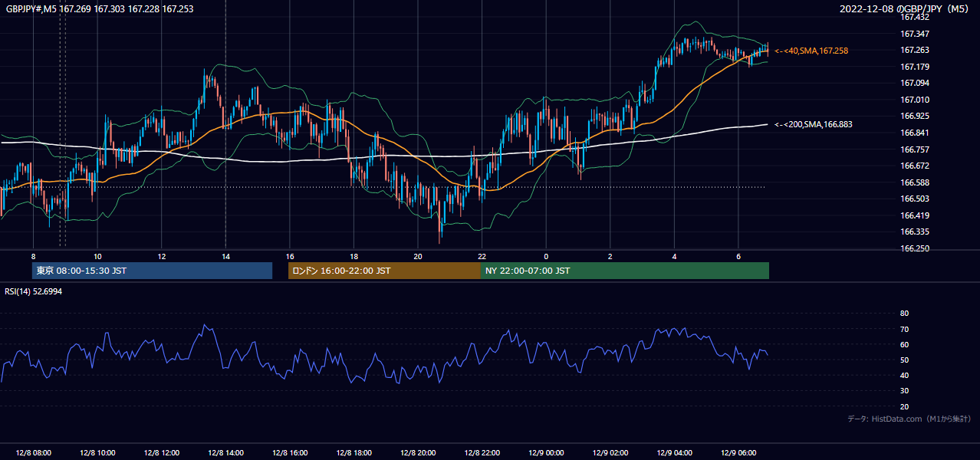Click price axis label 166.250
Screen dimensions: 980x460
[x=915, y=248]
